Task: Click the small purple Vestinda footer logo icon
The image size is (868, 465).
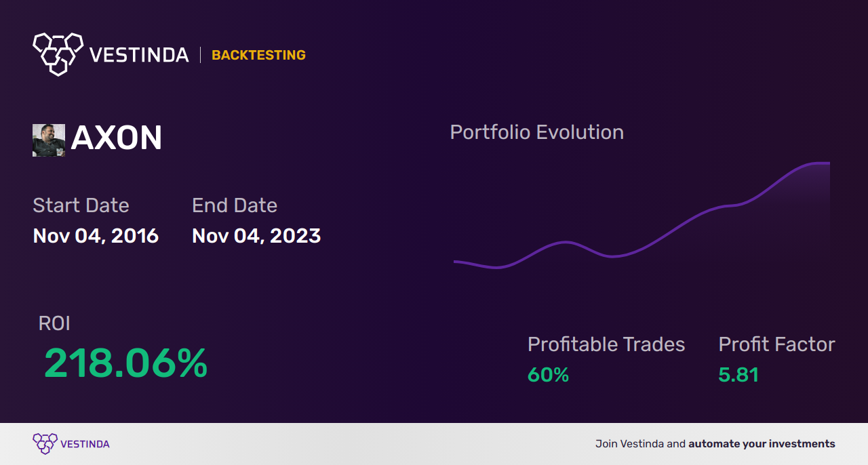Action: coord(45,444)
